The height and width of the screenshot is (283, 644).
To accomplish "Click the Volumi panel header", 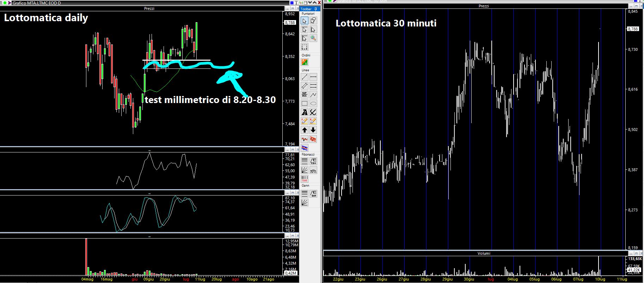I will click(484, 253).
